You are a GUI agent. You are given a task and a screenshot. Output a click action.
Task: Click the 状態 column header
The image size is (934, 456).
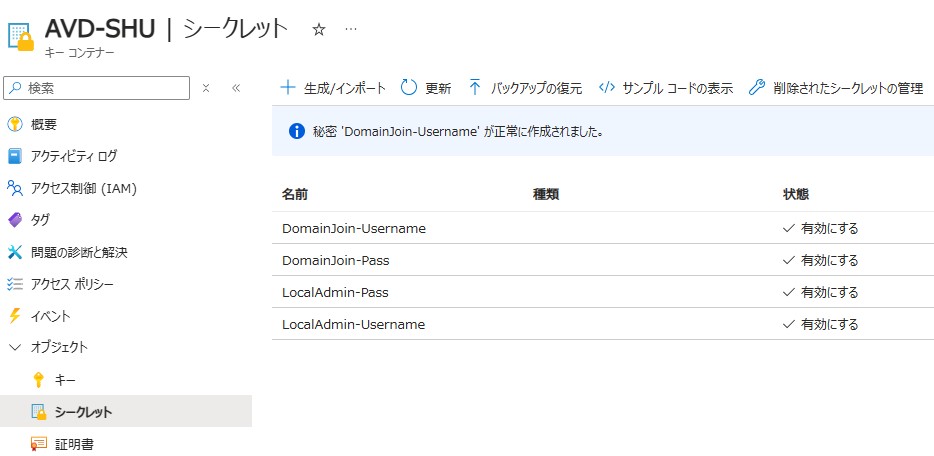click(x=796, y=194)
